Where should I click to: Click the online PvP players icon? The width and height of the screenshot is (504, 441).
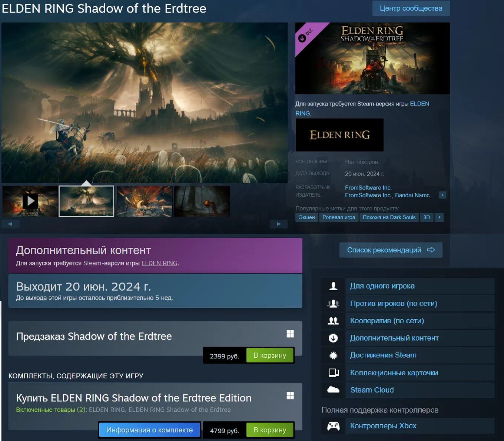click(x=333, y=304)
